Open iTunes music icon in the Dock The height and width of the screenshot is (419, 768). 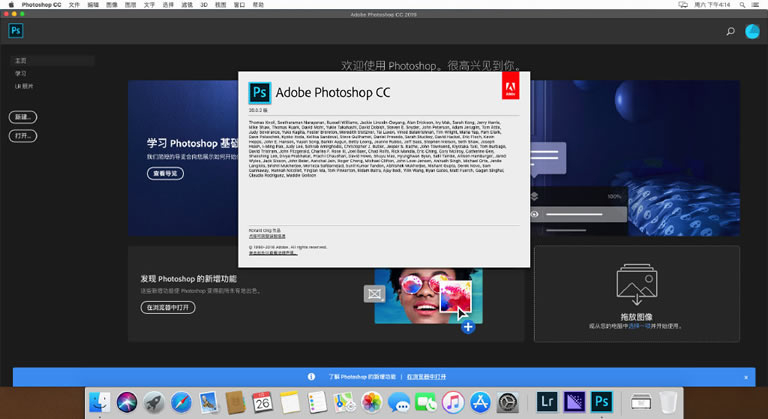453,402
